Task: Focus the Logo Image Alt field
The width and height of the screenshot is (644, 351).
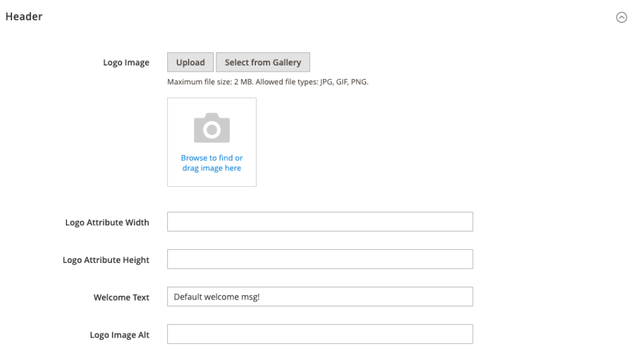Action: point(319,335)
